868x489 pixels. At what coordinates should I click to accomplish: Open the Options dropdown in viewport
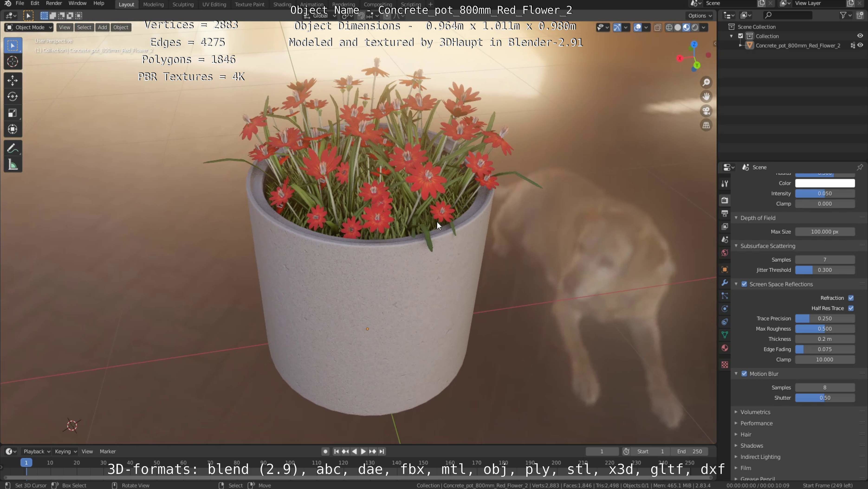[x=700, y=16]
